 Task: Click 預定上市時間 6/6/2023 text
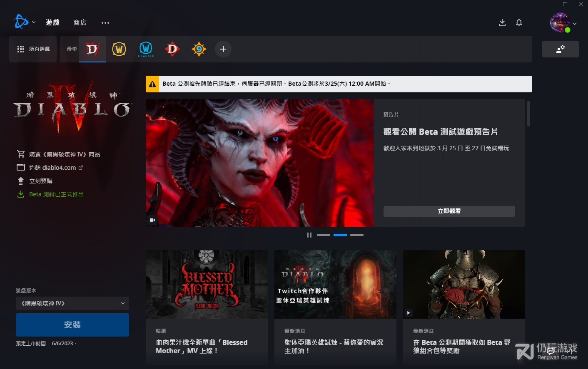coord(46,344)
